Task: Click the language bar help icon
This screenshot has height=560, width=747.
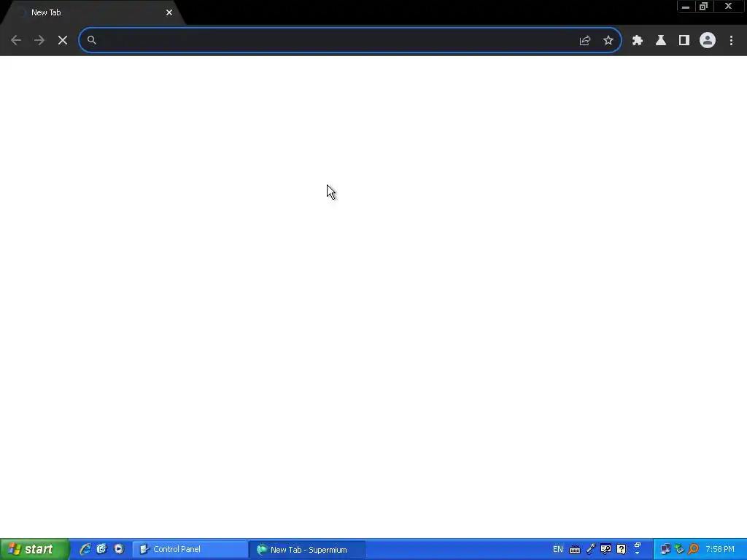Action: (x=622, y=550)
